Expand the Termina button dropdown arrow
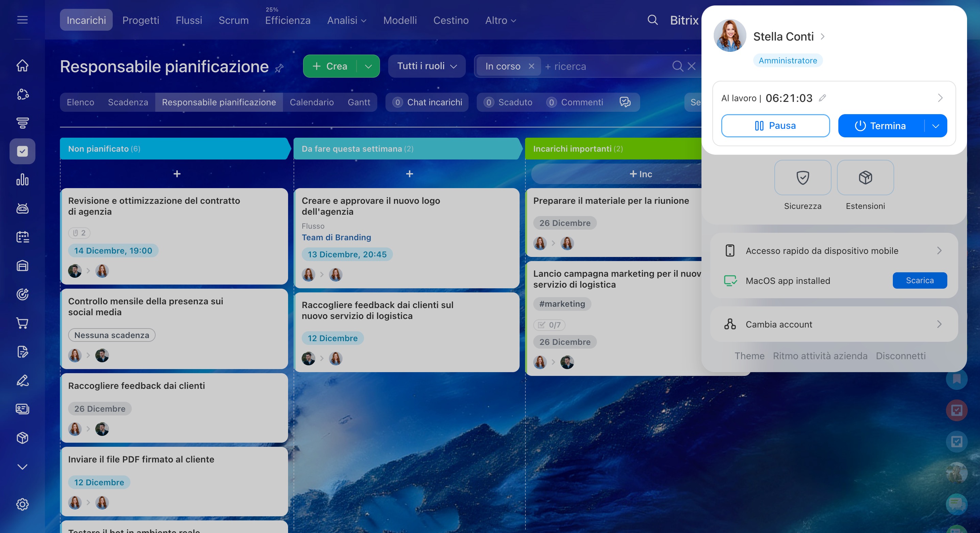The height and width of the screenshot is (533, 980). tap(935, 126)
